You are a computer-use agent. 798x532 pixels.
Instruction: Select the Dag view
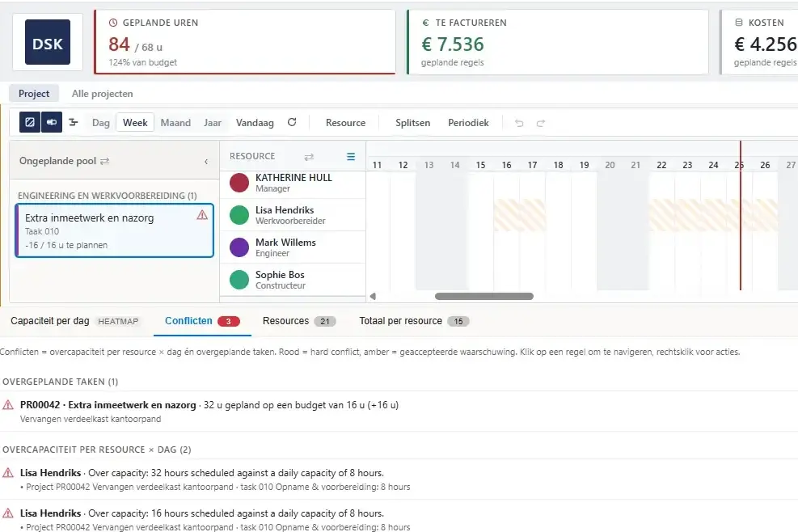tap(101, 123)
